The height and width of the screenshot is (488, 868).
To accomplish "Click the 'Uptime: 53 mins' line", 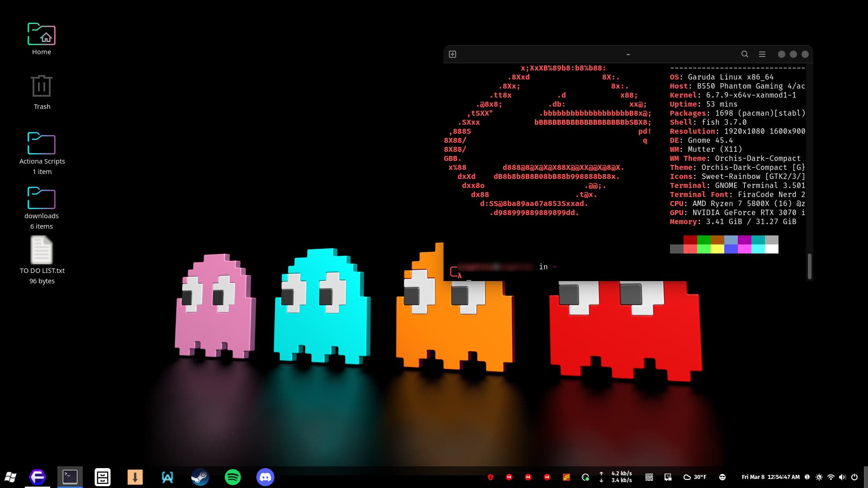I will click(x=703, y=104).
